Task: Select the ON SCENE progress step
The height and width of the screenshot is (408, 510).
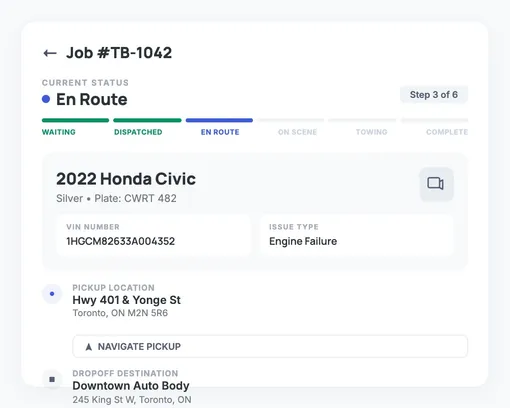Action: tap(297, 132)
